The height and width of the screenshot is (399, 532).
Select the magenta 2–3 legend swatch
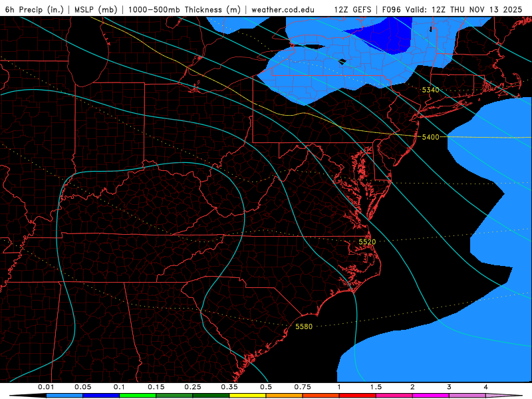[x=431, y=396]
